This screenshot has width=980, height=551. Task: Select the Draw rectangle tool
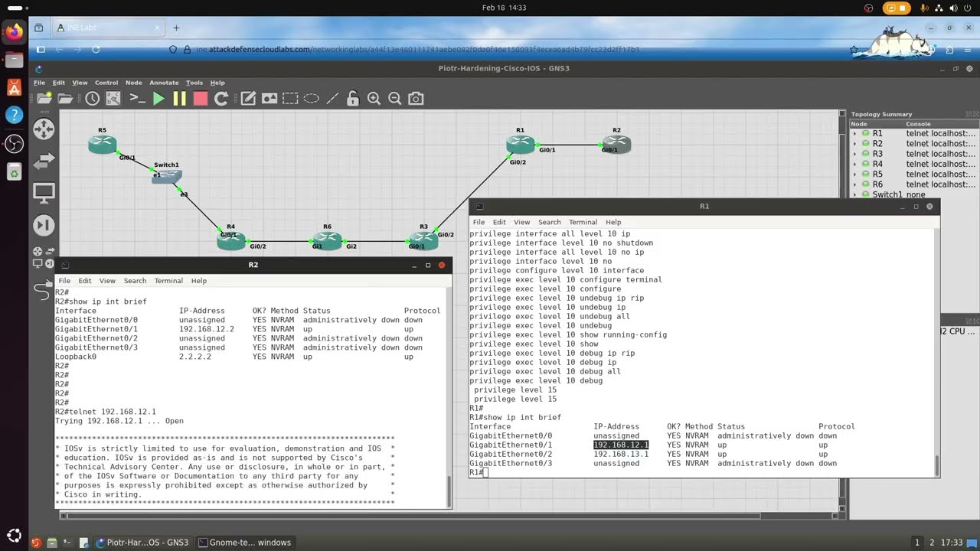[290, 98]
